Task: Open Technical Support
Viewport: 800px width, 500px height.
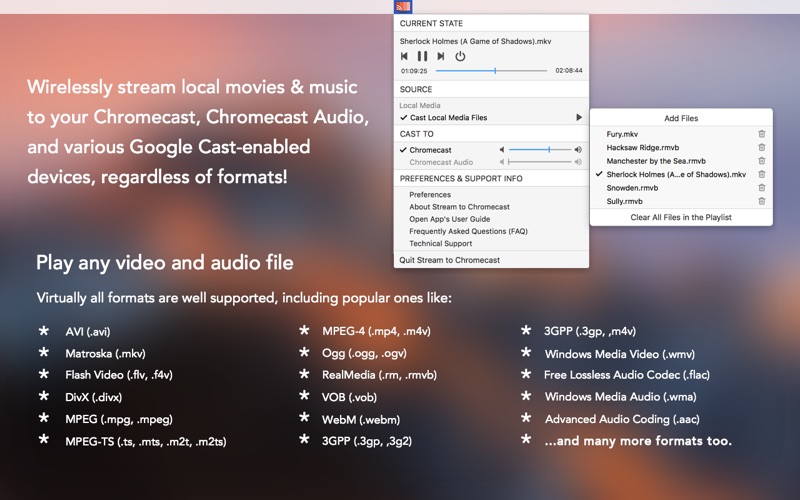Action: tap(440, 243)
